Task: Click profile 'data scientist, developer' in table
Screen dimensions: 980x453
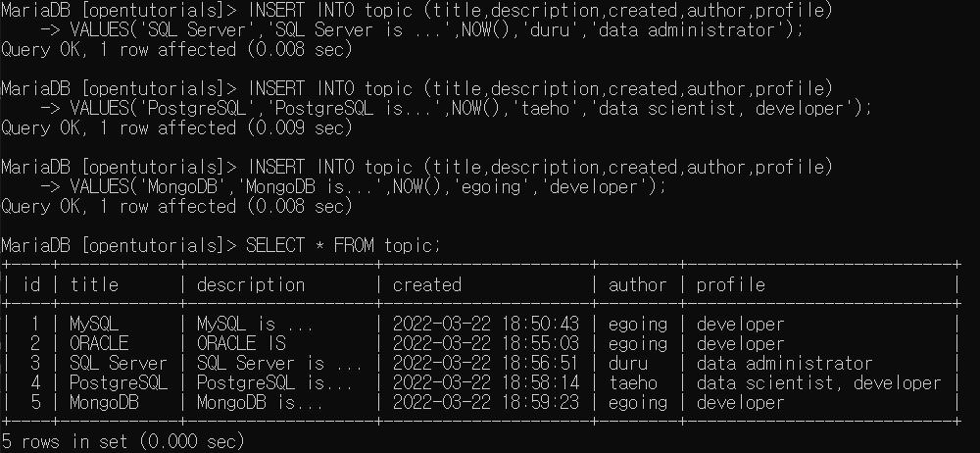Action: pos(818,383)
